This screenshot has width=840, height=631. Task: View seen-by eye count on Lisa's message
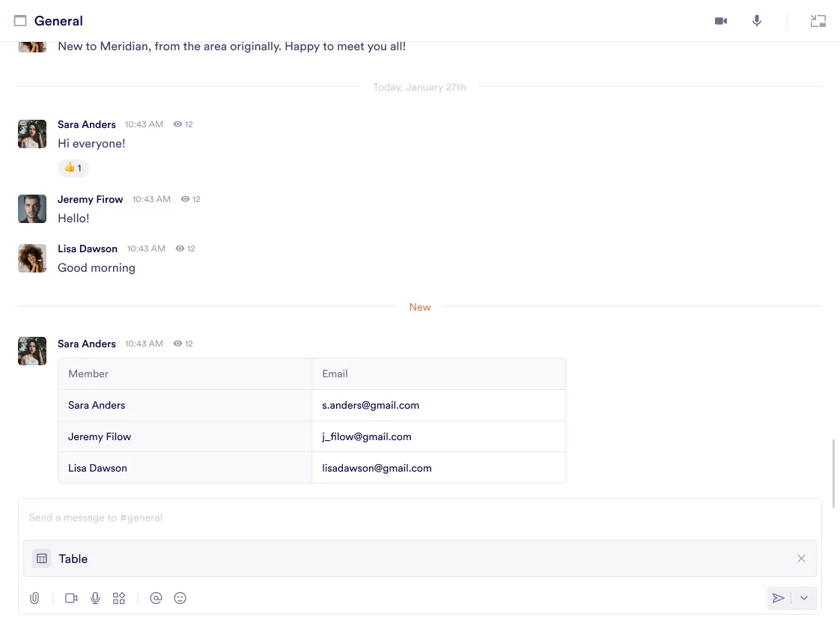186,249
